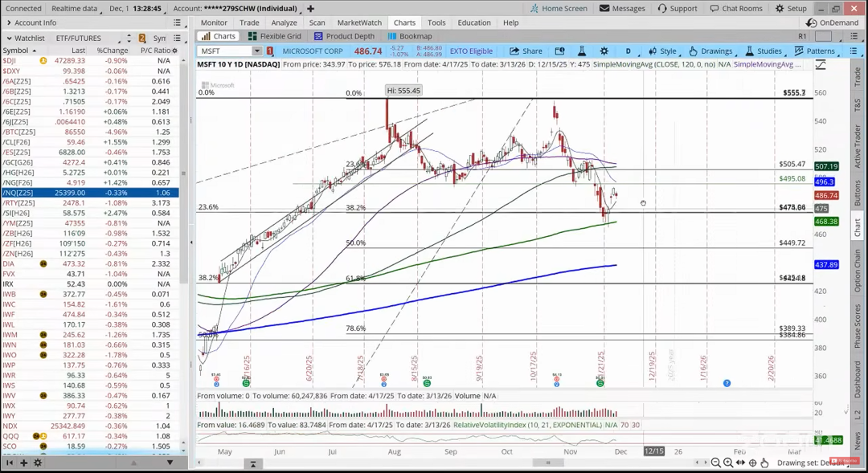Open the Support button
The height and width of the screenshot is (473, 868).
click(x=678, y=8)
